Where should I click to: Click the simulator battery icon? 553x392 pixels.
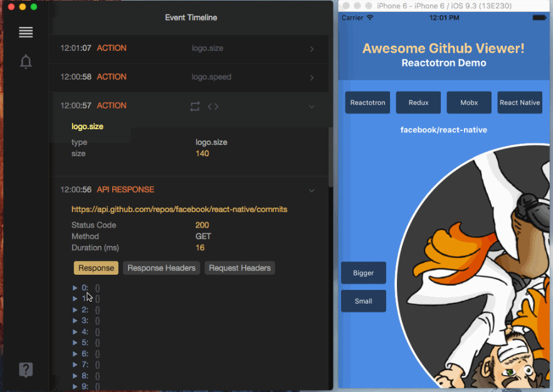(539, 18)
